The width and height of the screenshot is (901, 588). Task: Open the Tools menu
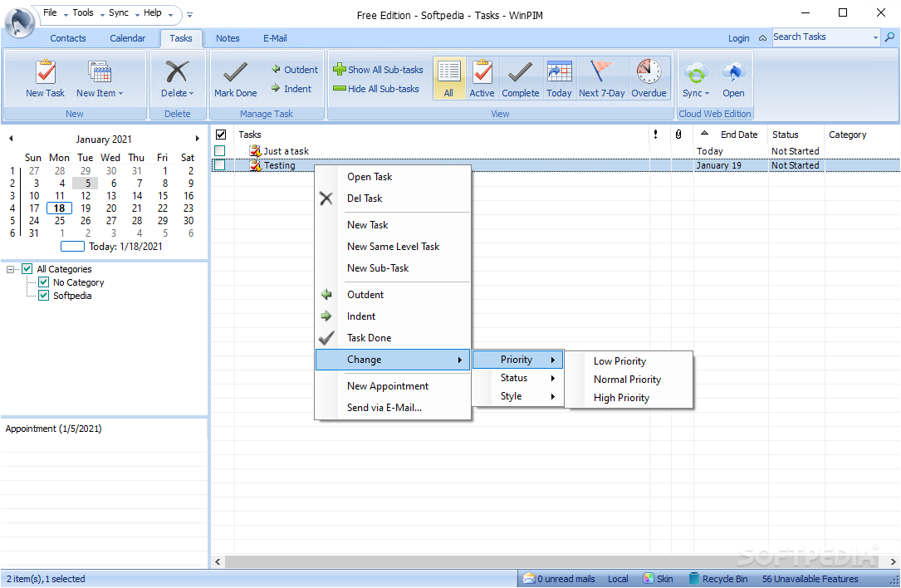83,12
